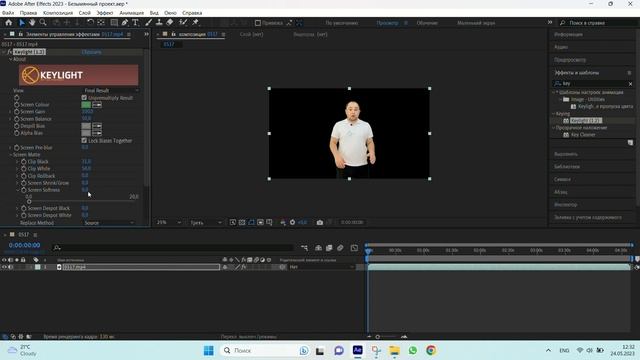Viewport: 640px width, 360px height.
Task: Open the Effect menu
Action: pyautogui.click(x=104, y=13)
